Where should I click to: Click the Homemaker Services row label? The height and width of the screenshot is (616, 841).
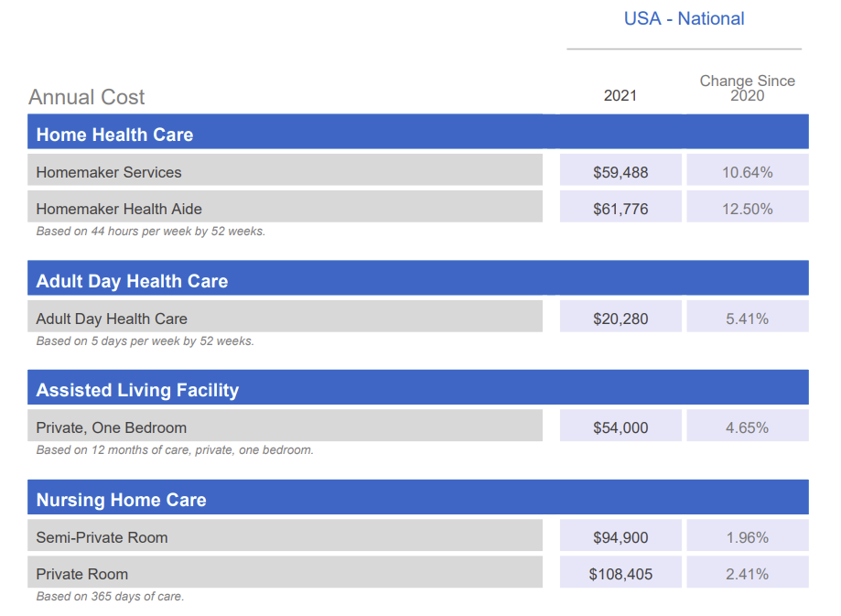pos(285,170)
